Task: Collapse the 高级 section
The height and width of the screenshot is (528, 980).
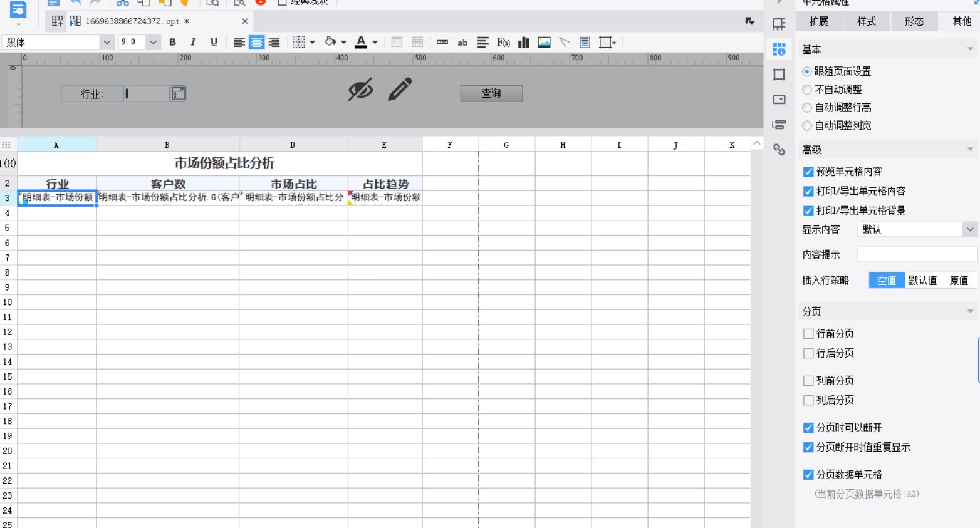Action: (x=970, y=149)
